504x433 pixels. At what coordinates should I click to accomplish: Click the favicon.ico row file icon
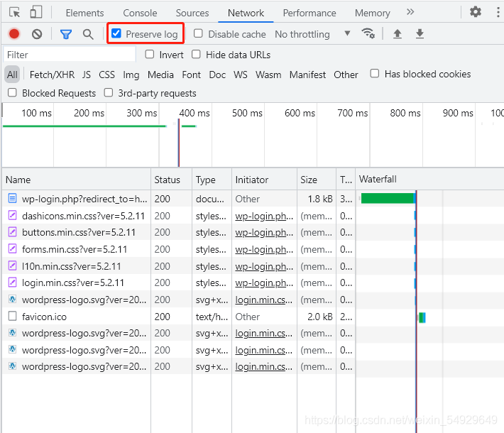(12, 316)
